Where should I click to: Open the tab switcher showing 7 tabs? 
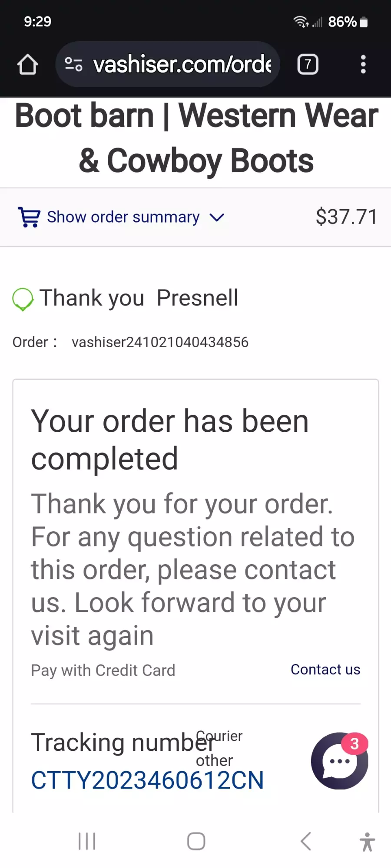pyautogui.click(x=308, y=64)
